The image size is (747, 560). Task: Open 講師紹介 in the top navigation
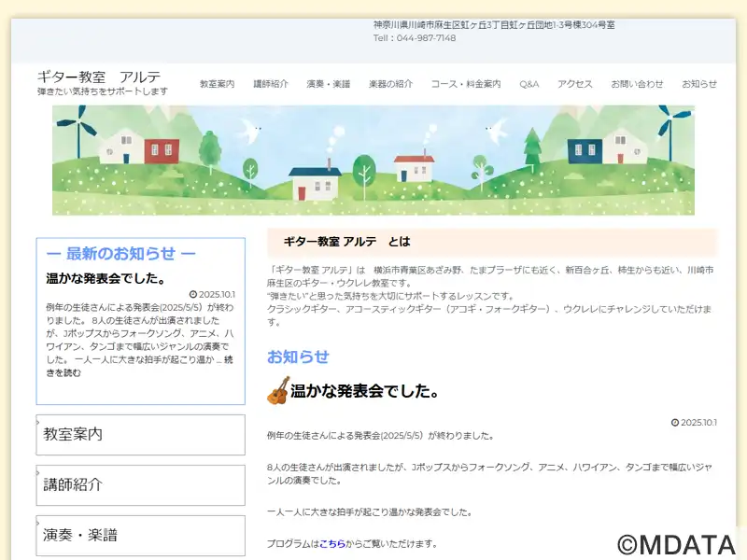(x=271, y=84)
